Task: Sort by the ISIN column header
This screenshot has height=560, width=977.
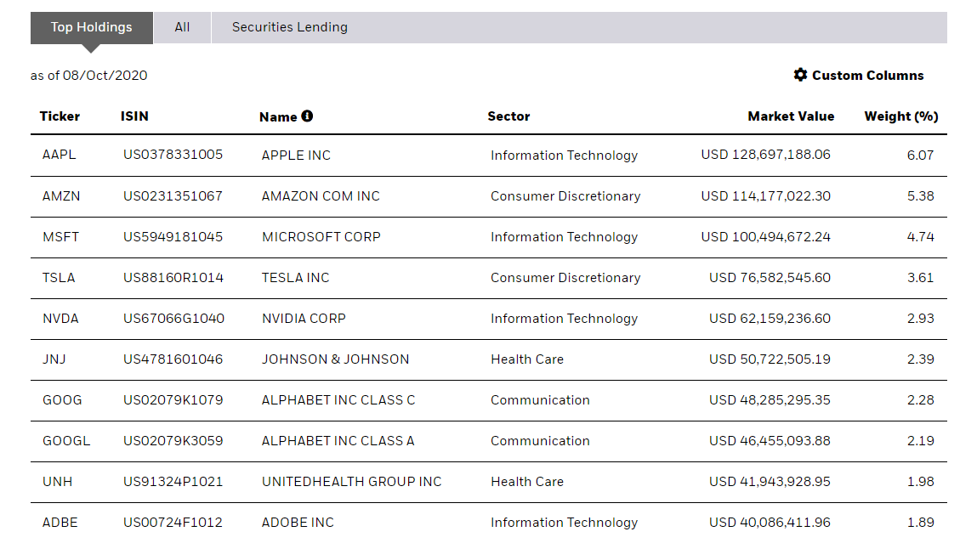Action: coord(134,116)
